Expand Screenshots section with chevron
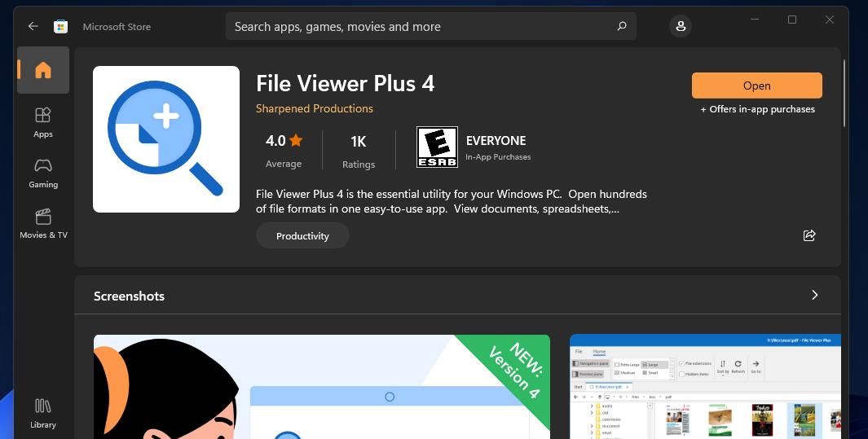868x439 pixels. 814,295
